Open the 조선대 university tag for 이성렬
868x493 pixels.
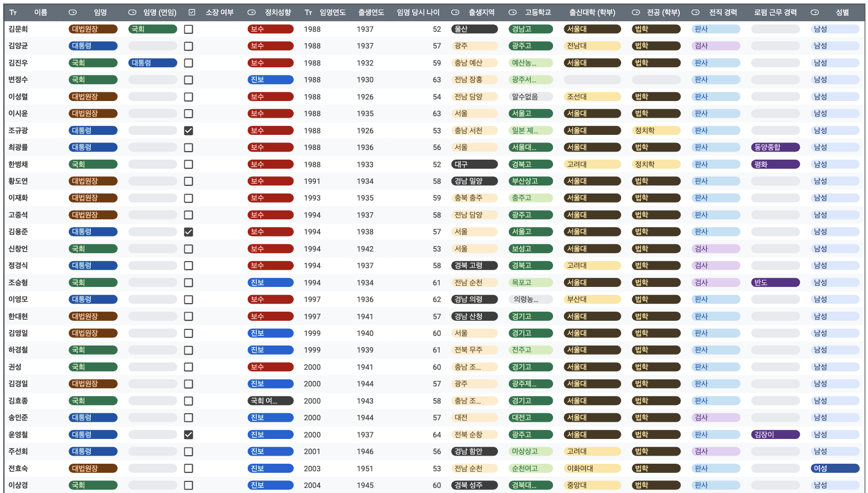tap(592, 96)
